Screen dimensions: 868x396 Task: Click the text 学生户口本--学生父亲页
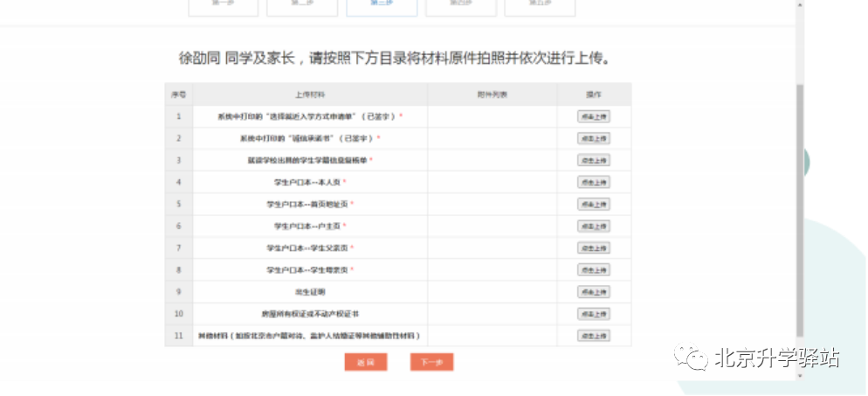(307, 248)
